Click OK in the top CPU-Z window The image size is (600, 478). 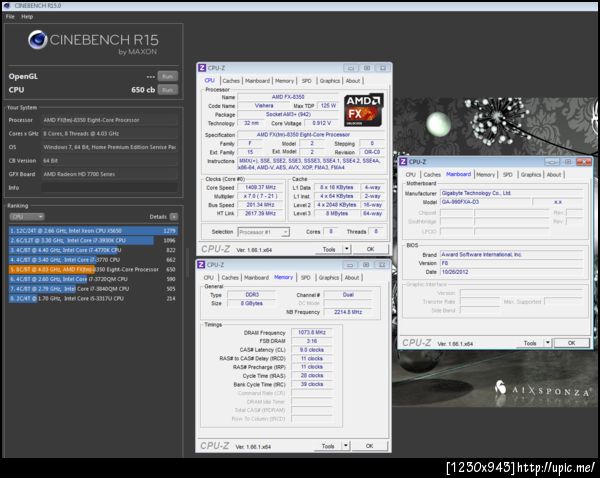point(370,249)
